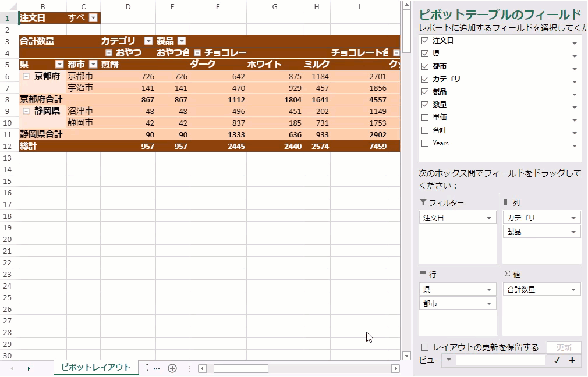Screen dimensions: 588x377
Task: Click vertical scrollbar up arrow
Action: pyautogui.click(x=406, y=5)
